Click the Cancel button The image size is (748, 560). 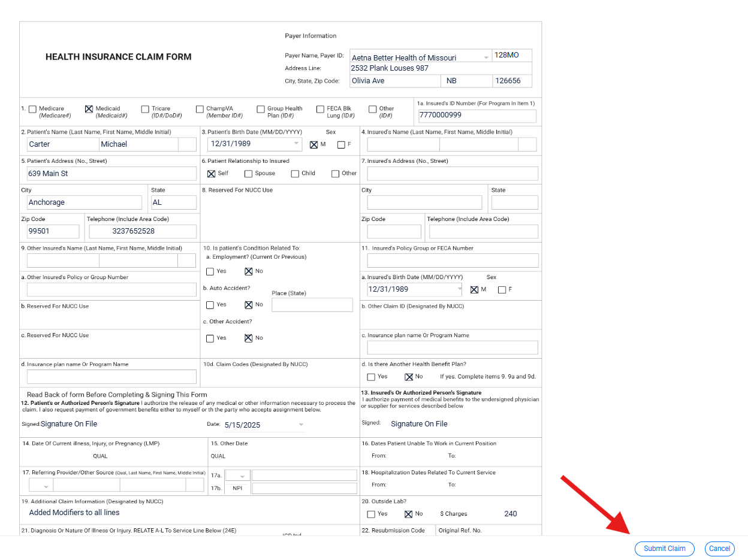click(x=720, y=549)
